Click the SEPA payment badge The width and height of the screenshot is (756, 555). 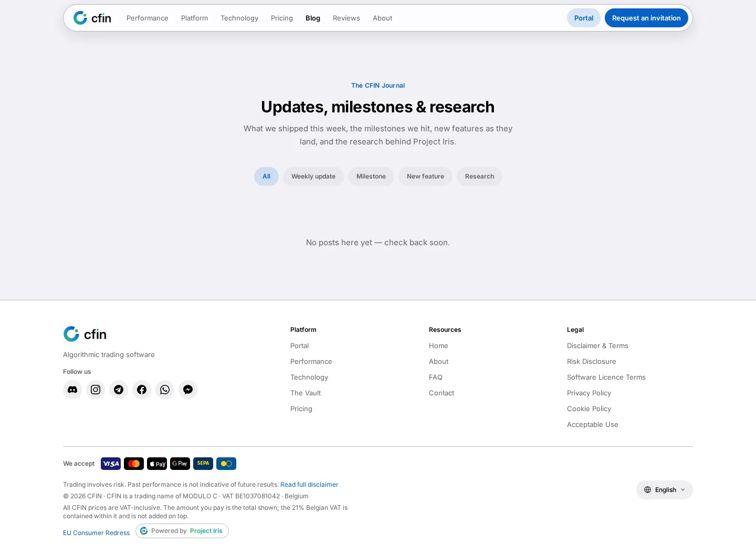(x=203, y=464)
